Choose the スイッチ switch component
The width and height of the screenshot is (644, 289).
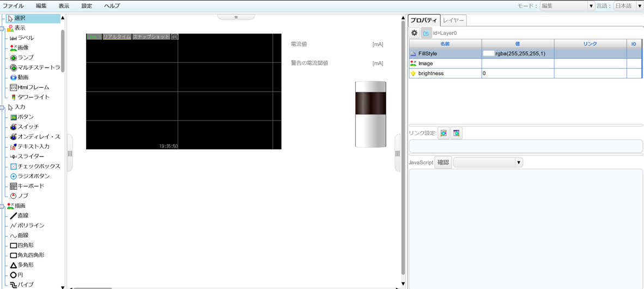[x=24, y=127]
